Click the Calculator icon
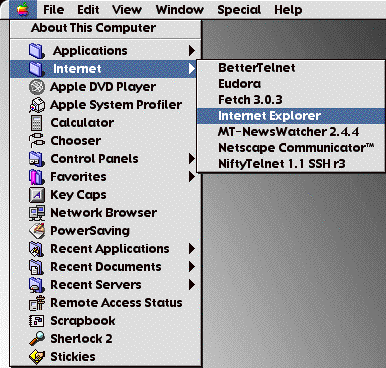The image size is (386, 368). [x=36, y=123]
